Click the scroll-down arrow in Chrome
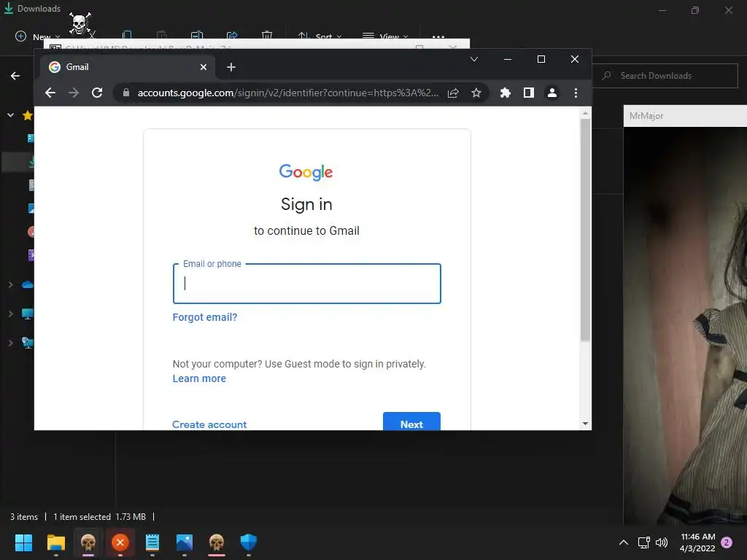 coord(585,424)
